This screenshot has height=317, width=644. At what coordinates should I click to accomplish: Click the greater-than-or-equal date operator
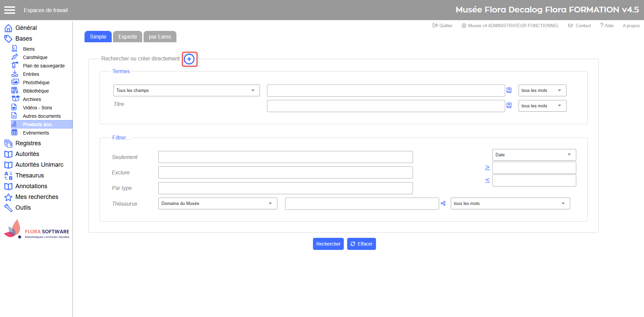[x=487, y=168]
